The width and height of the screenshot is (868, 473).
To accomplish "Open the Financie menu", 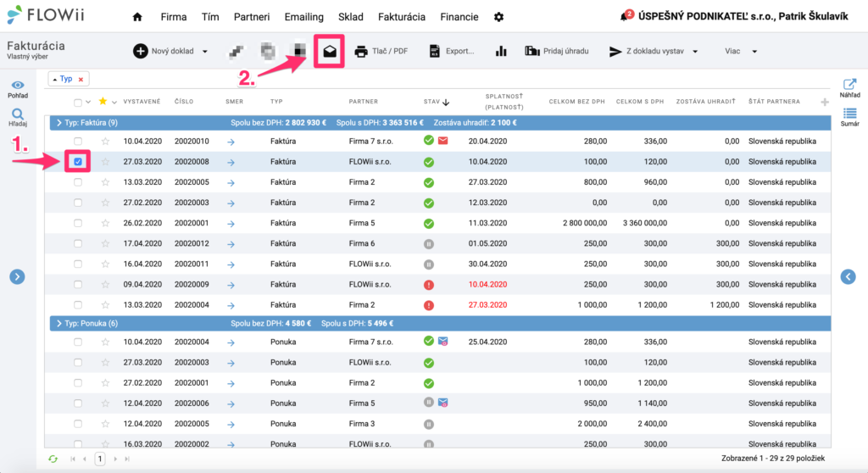I will click(x=459, y=17).
